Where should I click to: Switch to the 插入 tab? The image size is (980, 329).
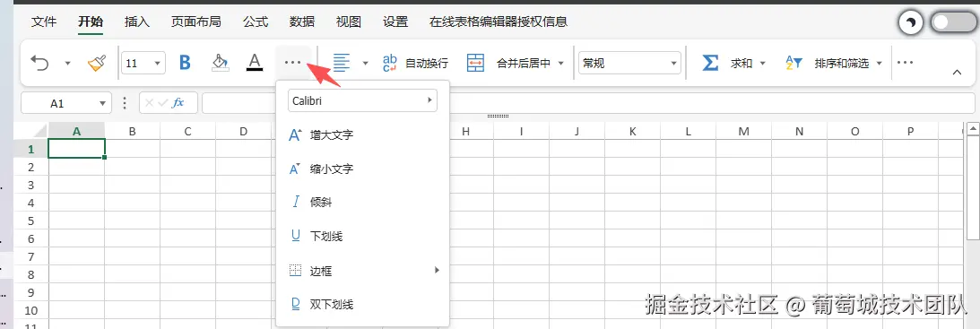click(137, 22)
